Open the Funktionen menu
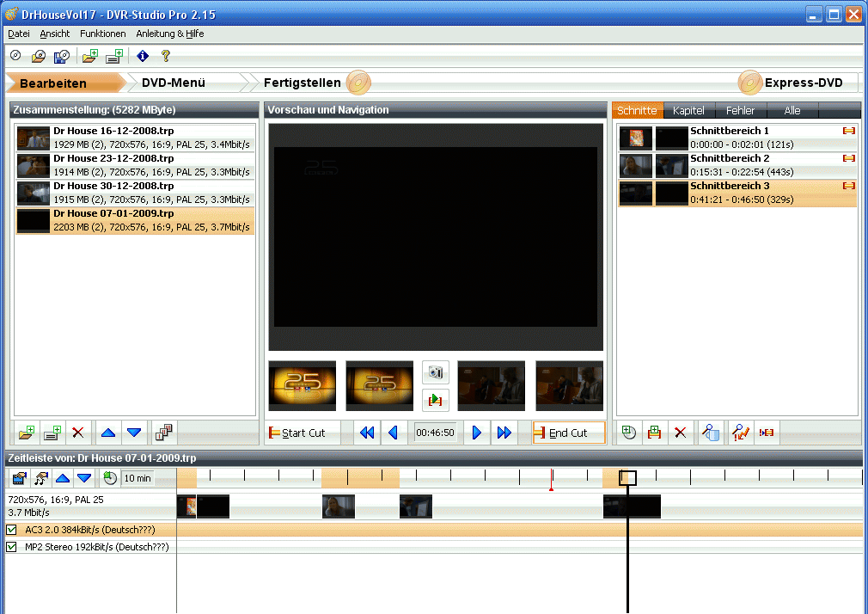The width and height of the screenshot is (868, 614). (x=102, y=34)
